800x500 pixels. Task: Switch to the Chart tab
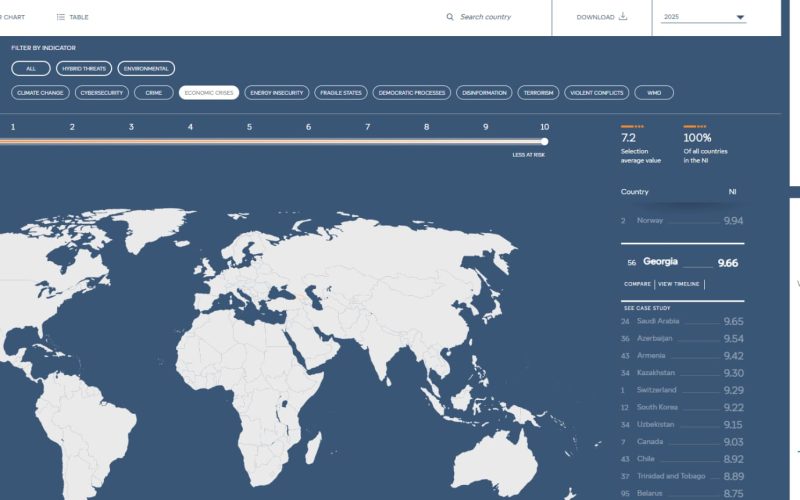click(x=11, y=17)
